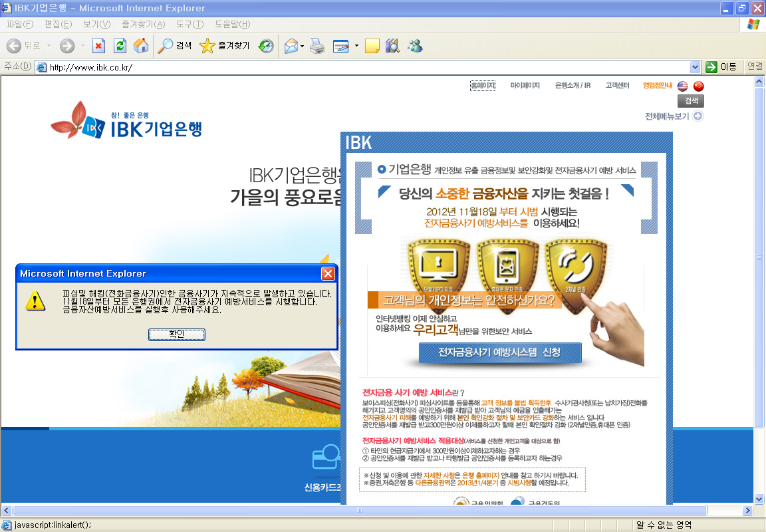The width and height of the screenshot is (766, 532).
Task: Click the 전체메뉴보기 text link
Action: pos(667,116)
